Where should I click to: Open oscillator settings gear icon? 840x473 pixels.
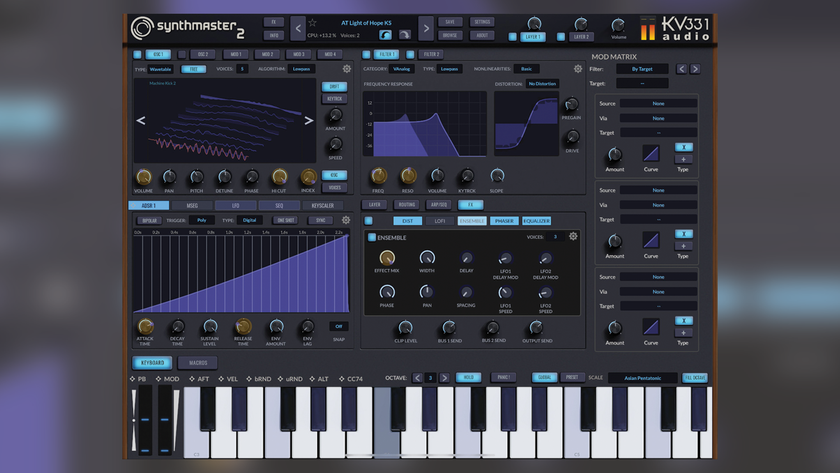click(x=347, y=69)
